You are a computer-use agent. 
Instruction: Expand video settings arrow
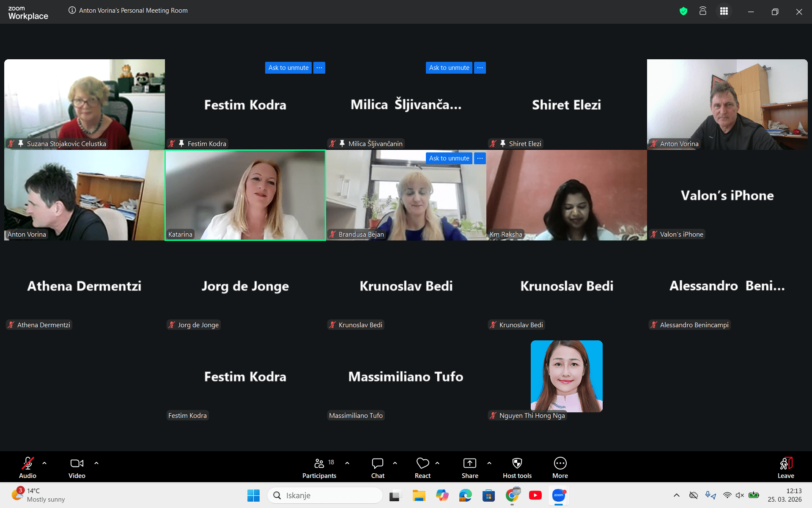96,463
